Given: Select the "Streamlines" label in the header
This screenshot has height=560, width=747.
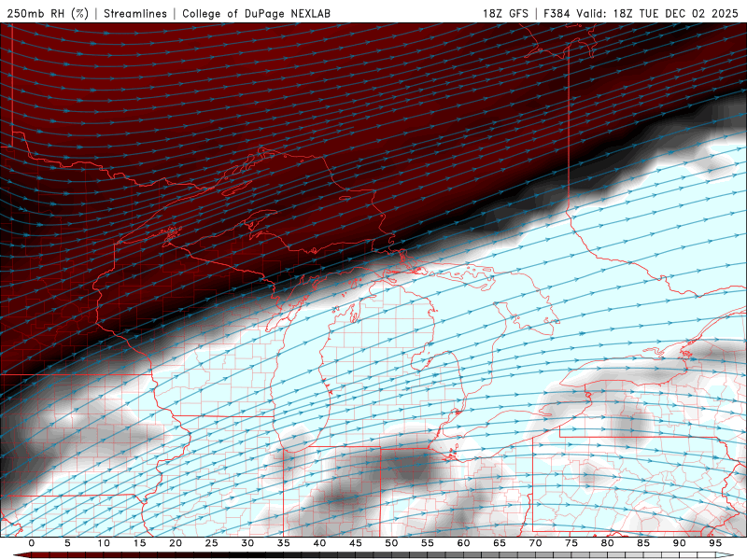Looking at the screenshot, I should click(135, 13).
